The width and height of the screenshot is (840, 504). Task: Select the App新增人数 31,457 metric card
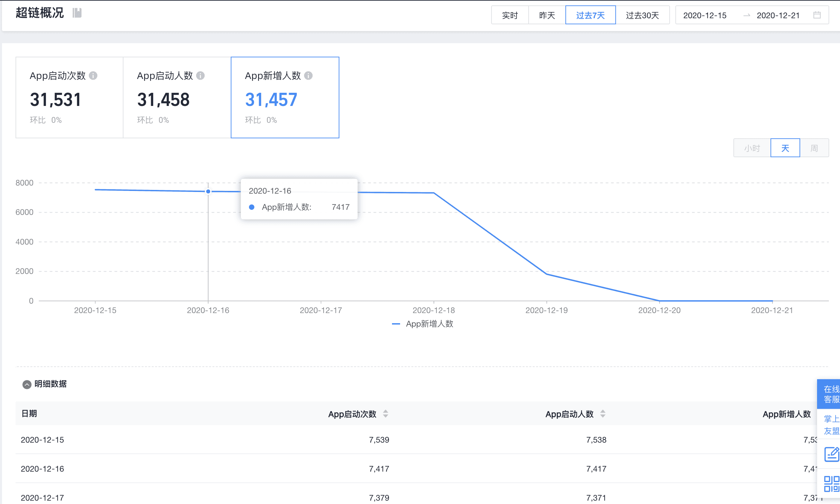click(285, 97)
